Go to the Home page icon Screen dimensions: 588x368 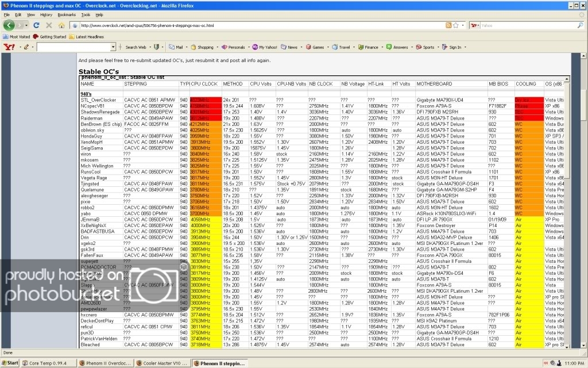61,25
